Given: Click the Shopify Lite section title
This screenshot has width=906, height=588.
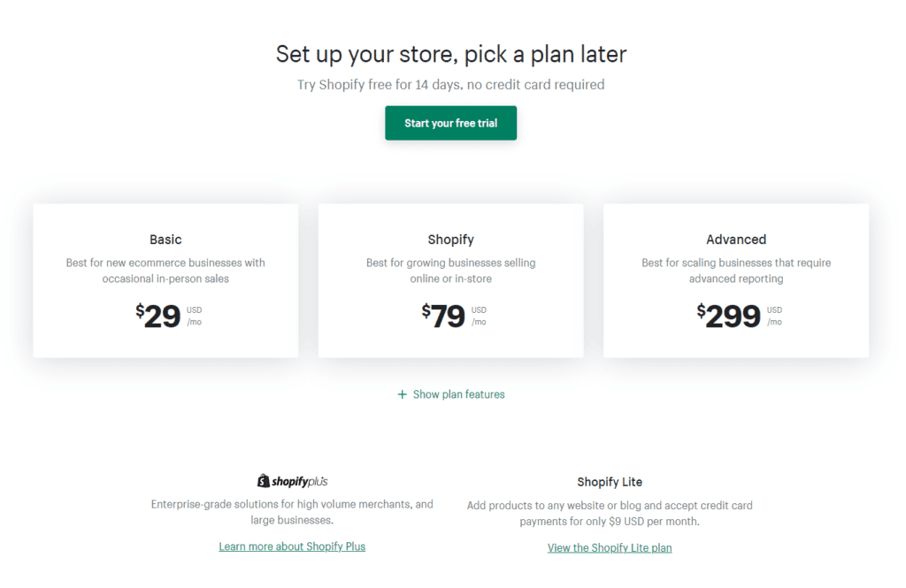Looking at the screenshot, I should point(610,481).
